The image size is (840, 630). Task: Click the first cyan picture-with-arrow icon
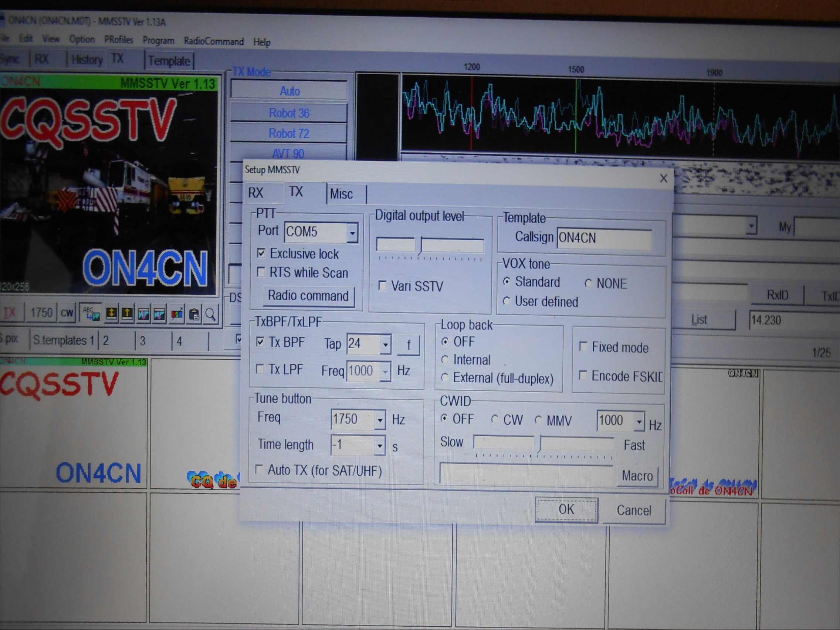143,314
